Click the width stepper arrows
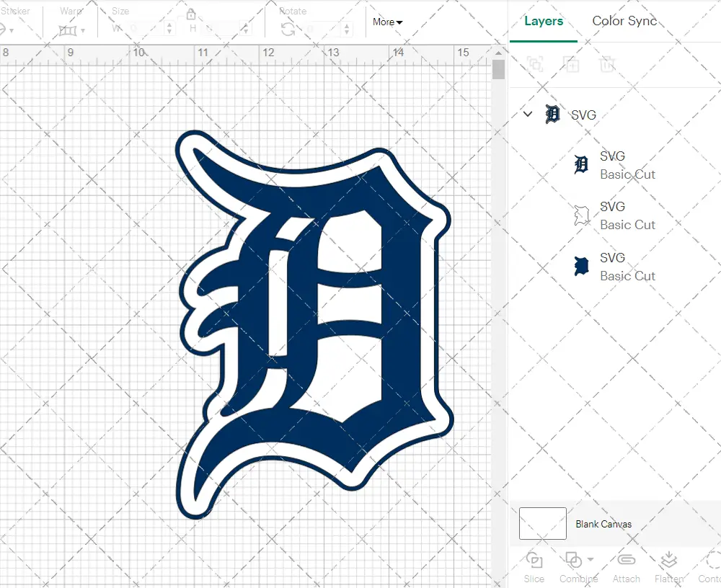Image resolution: width=721 pixels, height=588 pixels. coord(169,29)
